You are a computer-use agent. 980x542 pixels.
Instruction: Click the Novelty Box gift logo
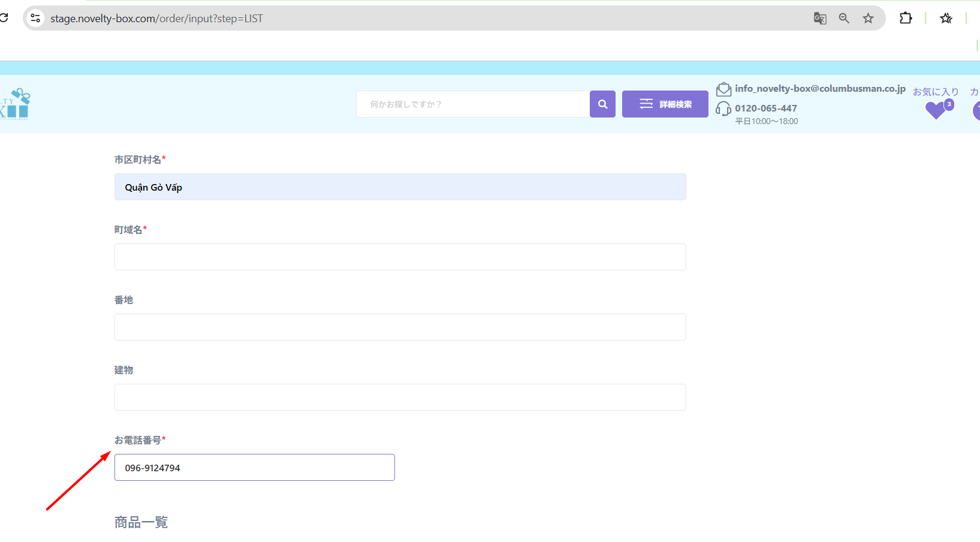(x=17, y=104)
